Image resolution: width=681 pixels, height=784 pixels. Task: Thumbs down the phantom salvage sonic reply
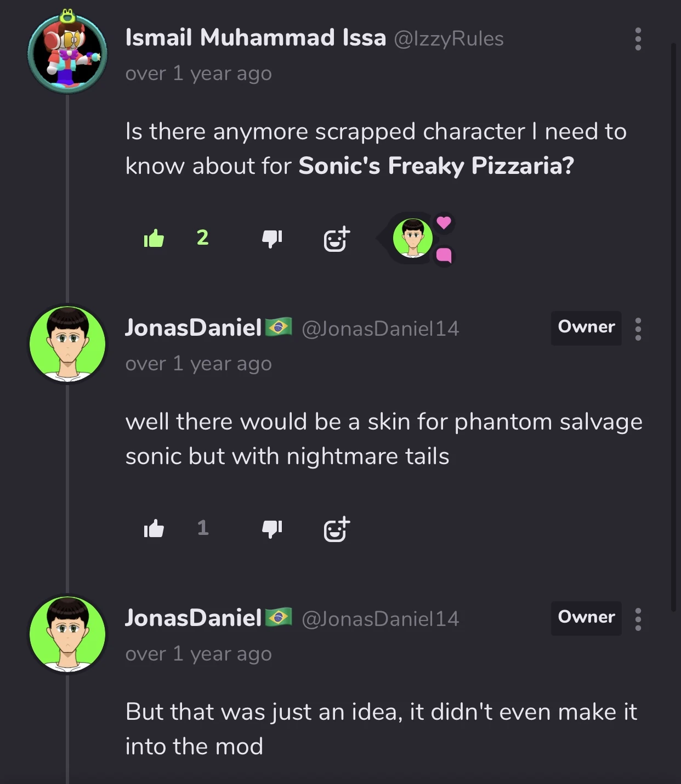pyautogui.click(x=272, y=528)
